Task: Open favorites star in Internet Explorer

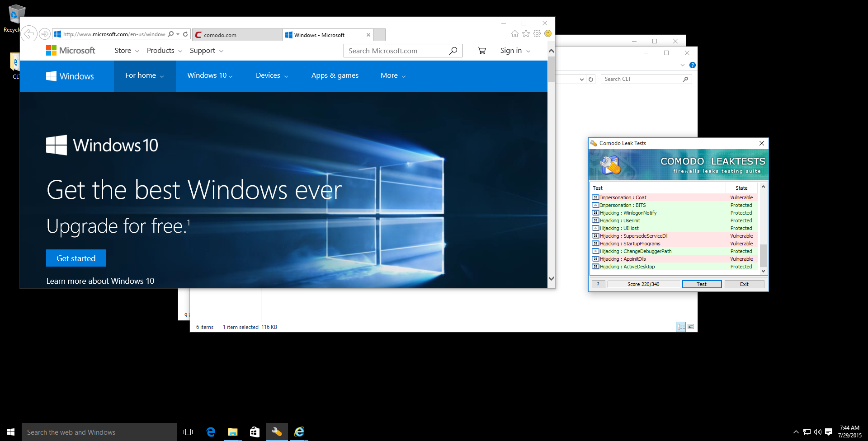Action: (x=526, y=34)
